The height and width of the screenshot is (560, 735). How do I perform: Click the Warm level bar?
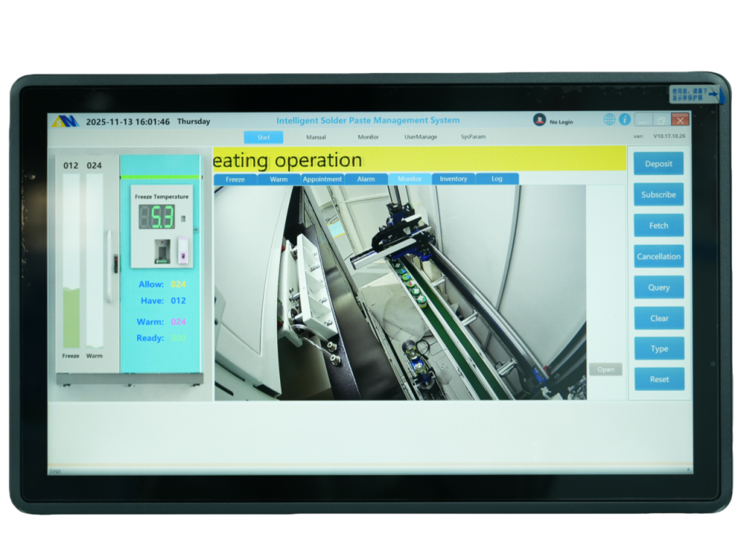(x=94, y=261)
